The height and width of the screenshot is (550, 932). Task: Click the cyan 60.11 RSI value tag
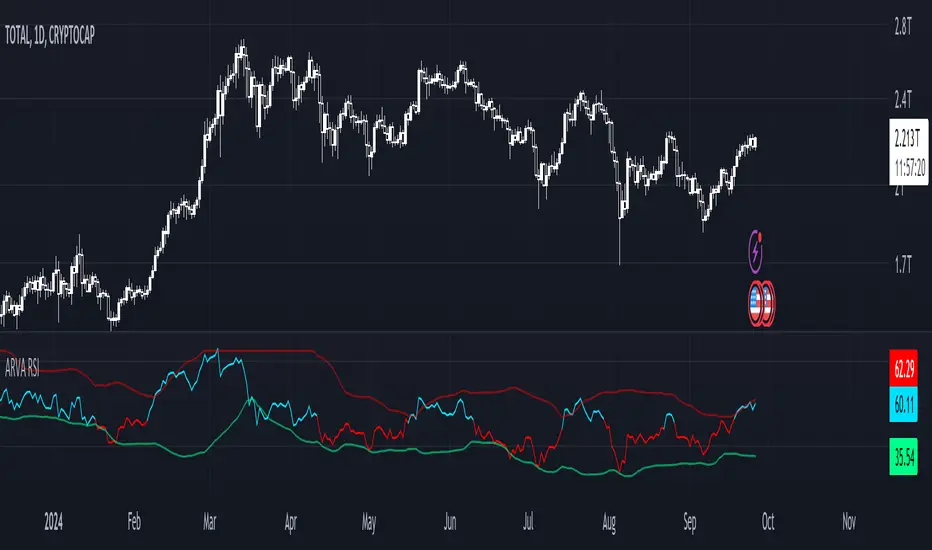(x=903, y=404)
